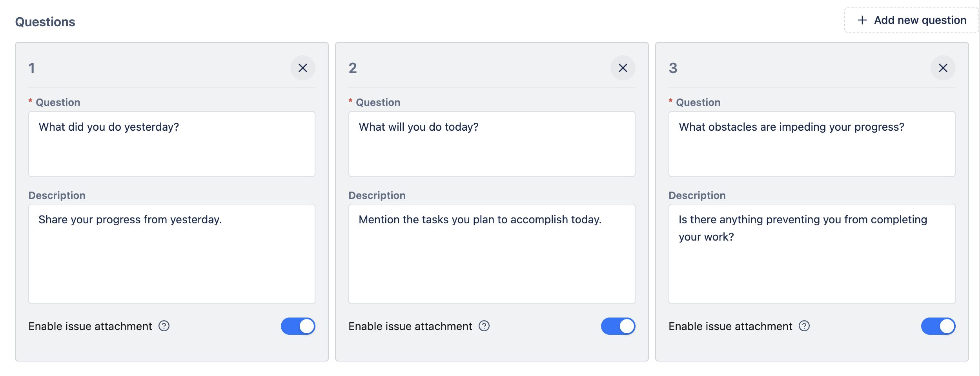Viewport: 980px width, 376px height.
Task: Click the Description label in question 3
Action: click(697, 195)
